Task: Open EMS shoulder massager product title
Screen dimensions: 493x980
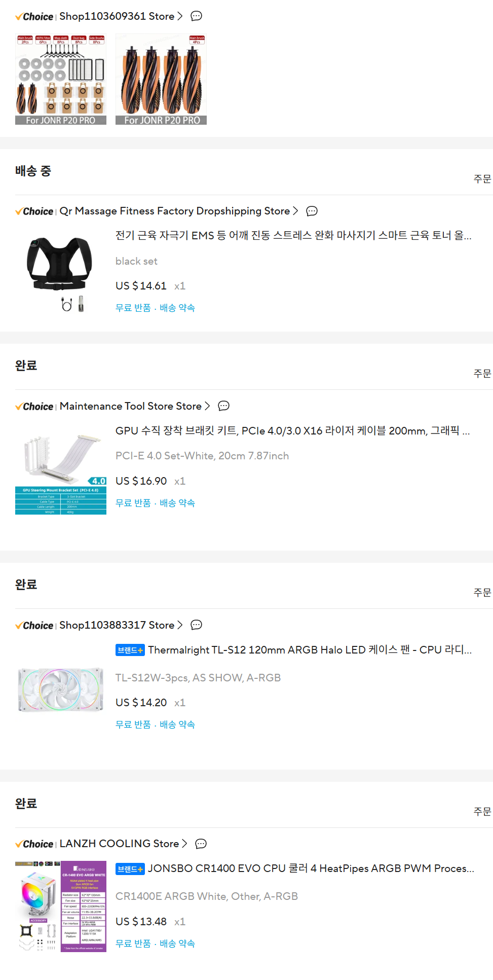Action: click(293, 235)
